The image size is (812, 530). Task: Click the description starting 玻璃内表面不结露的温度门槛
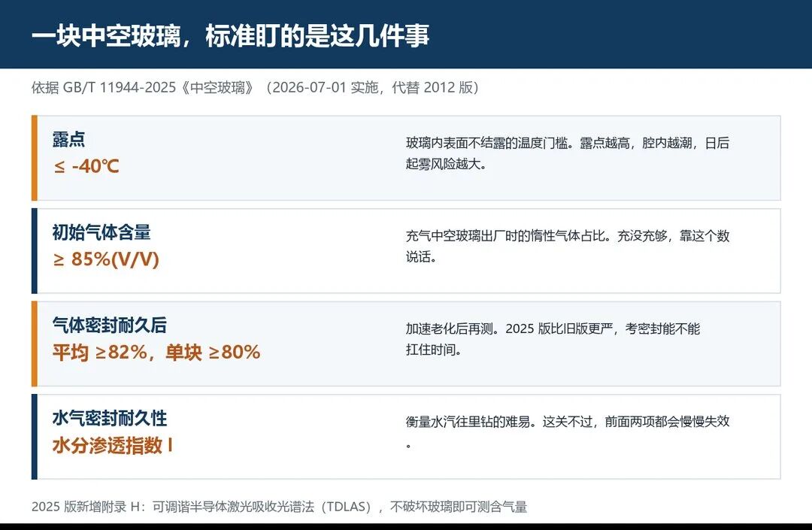click(568, 153)
